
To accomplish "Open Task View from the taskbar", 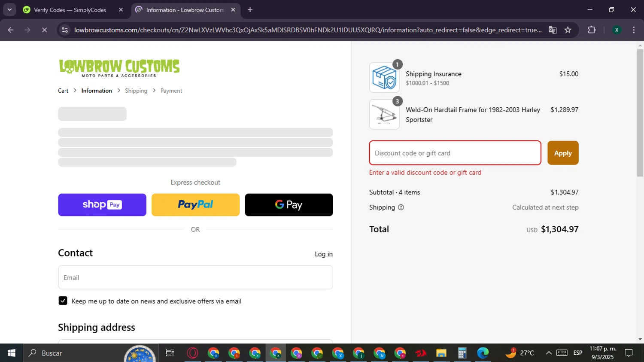I will point(170,353).
